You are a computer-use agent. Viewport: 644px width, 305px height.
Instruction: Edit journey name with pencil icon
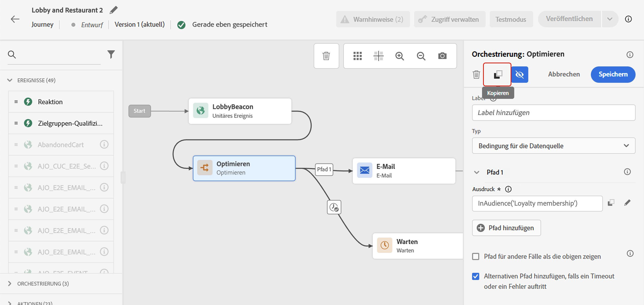pos(114,10)
